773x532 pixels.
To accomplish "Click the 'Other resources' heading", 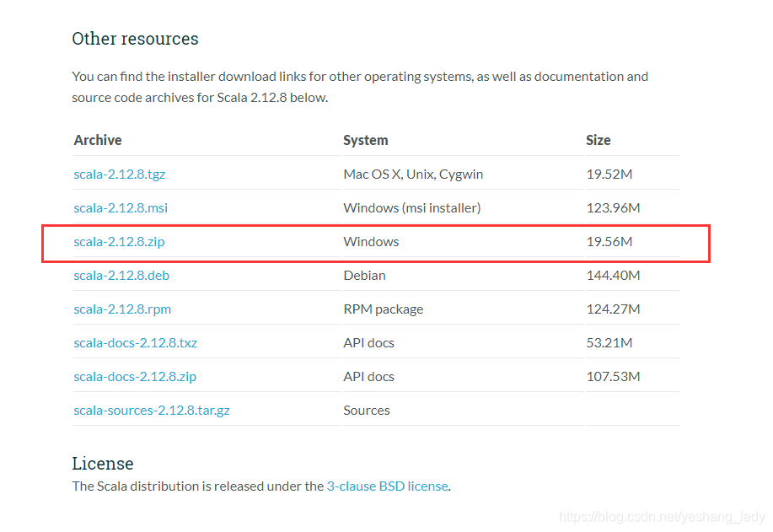I will (x=135, y=39).
